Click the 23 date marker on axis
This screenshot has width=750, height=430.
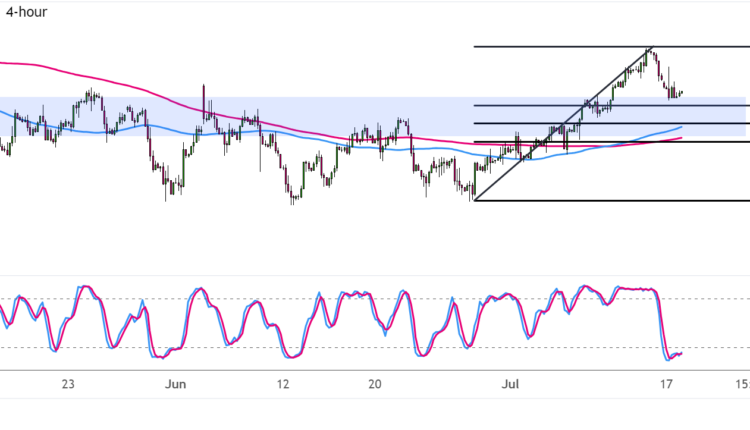click(x=68, y=383)
